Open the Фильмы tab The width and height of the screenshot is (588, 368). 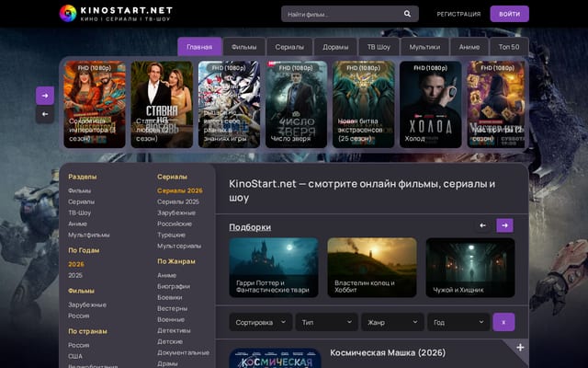pos(244,47)
